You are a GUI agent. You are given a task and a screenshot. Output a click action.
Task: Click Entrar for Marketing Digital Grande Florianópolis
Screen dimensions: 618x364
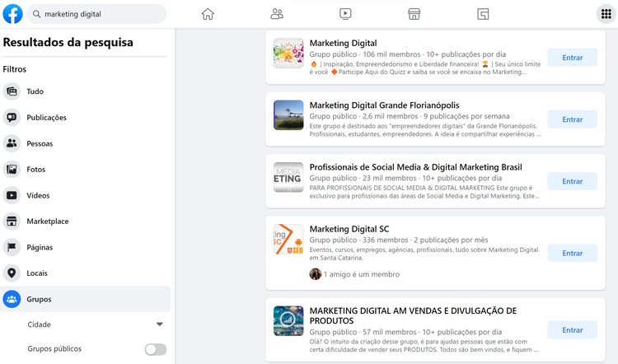coord(573,119)
